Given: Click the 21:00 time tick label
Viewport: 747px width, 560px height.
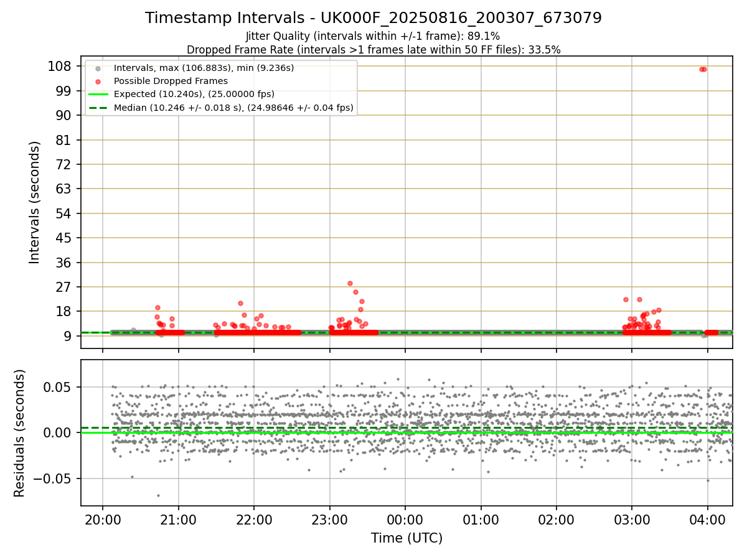Looking at the screenshot, I should [x=179, y=518].
